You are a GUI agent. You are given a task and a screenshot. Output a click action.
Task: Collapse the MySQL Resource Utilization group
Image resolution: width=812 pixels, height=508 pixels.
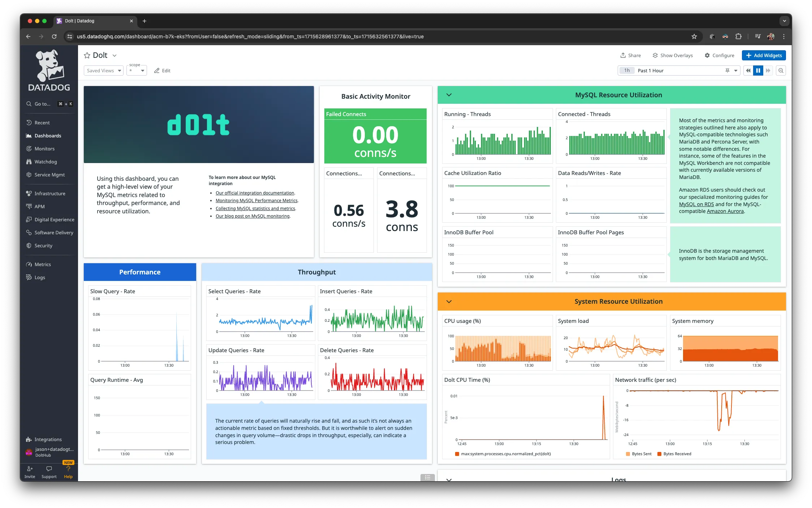pyautogui.click(x=449, y=95)
